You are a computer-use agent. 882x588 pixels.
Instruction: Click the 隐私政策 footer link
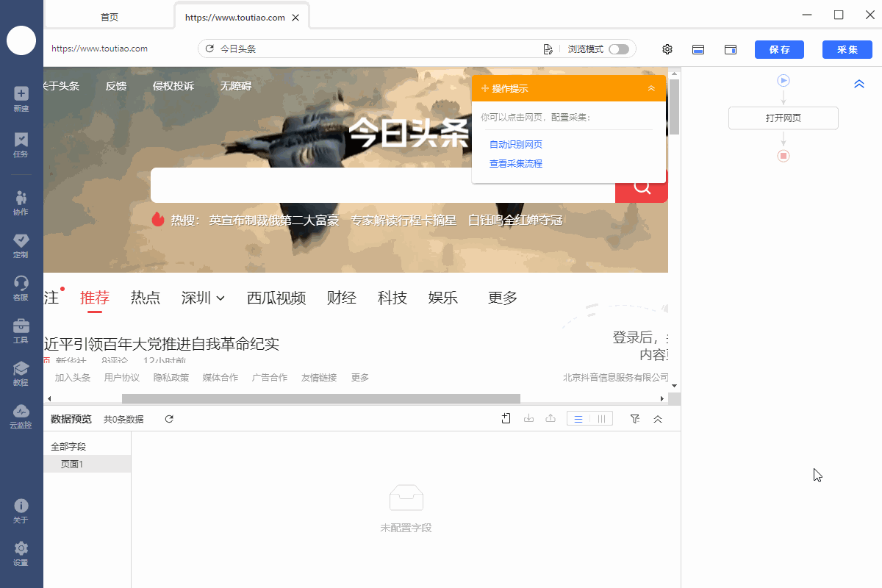click(171, 378)
